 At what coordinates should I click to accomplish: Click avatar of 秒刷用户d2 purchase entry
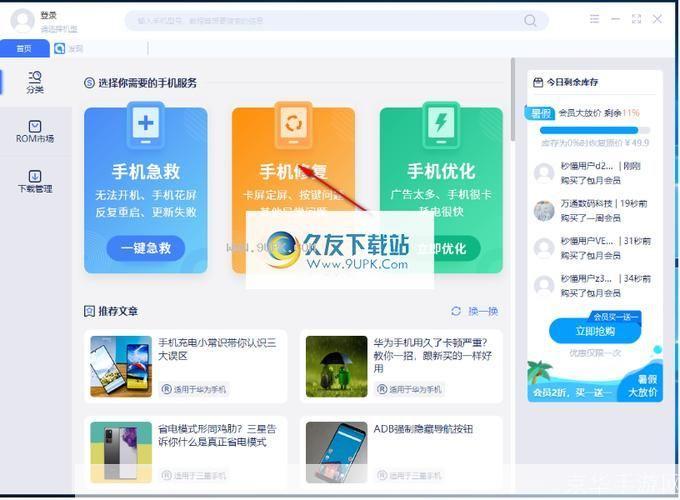[544, 173]
